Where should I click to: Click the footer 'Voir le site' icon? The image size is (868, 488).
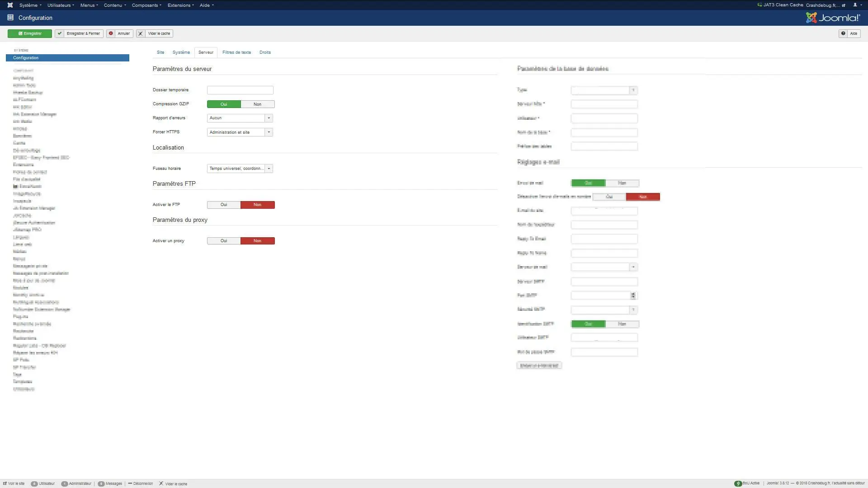[5, 483]
